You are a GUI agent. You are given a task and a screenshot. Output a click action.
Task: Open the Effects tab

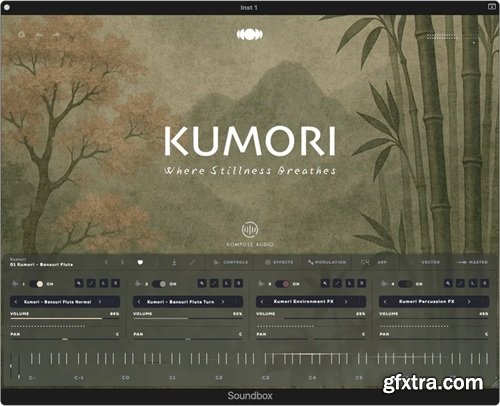click(x=279, y=262)
